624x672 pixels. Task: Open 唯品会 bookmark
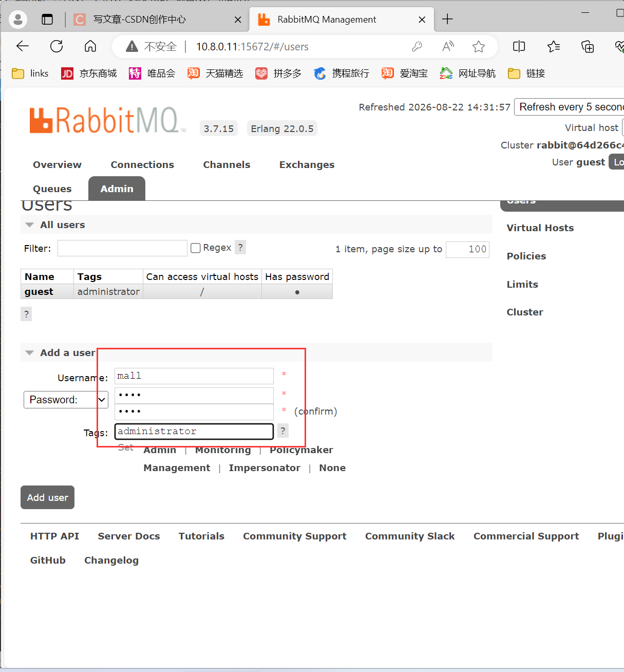pyautogui.click(x=152, y=73)
